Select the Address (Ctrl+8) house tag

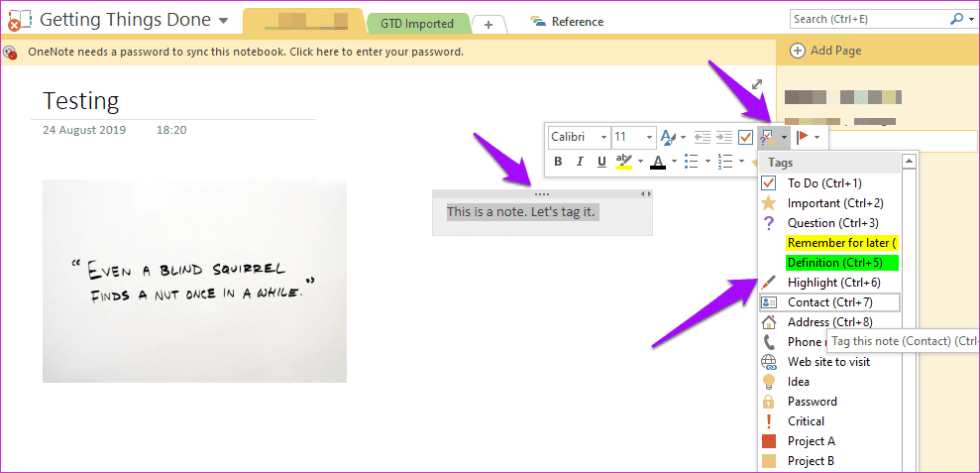coord(829,322)
